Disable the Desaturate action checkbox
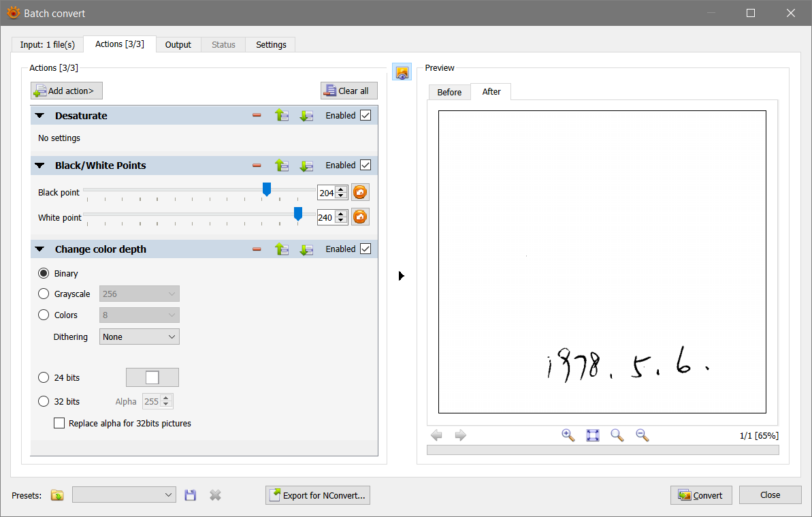This screenshot has height=517, width=812. 366,116
